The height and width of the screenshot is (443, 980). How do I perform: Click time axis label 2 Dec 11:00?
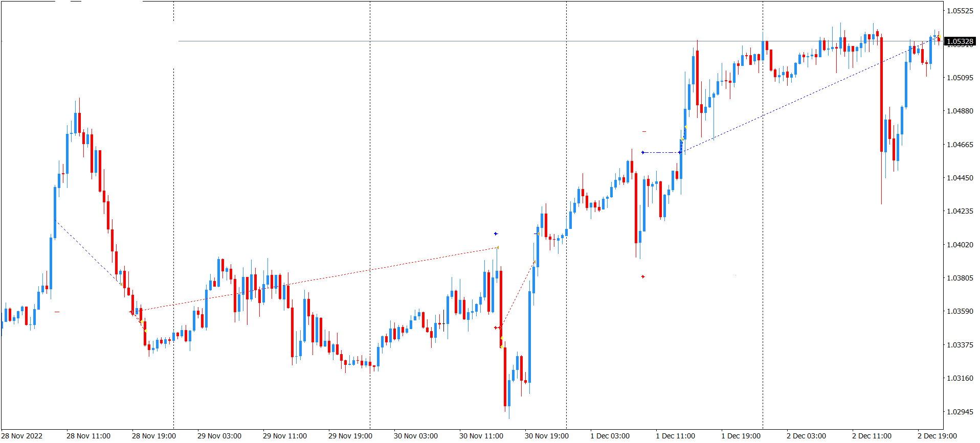coord(872,436)
